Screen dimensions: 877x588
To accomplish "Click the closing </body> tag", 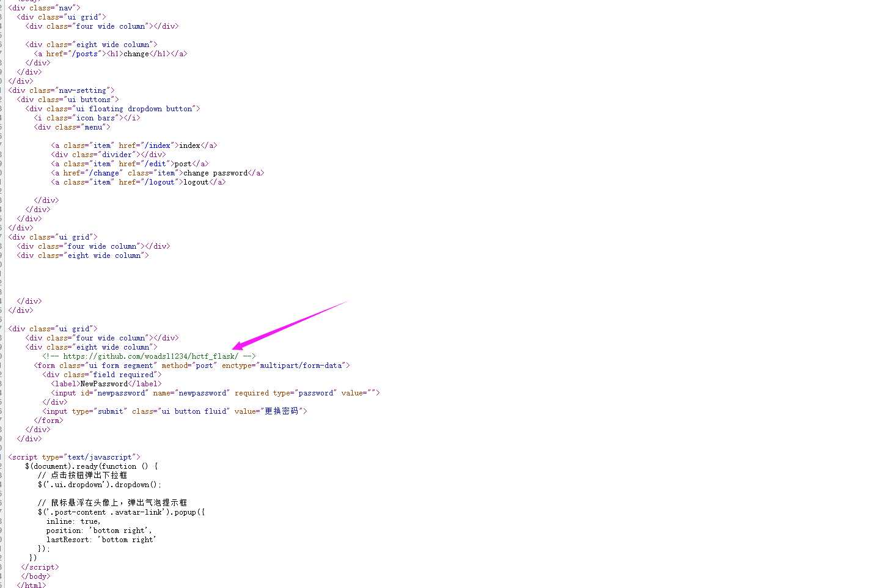I will coord(35,576).
